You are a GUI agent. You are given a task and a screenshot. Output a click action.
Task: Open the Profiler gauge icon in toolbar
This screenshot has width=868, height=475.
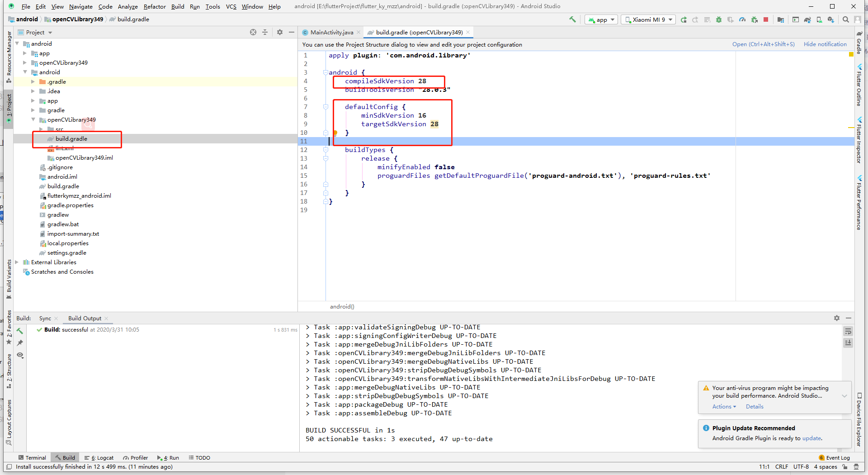[x=743, y=19]
